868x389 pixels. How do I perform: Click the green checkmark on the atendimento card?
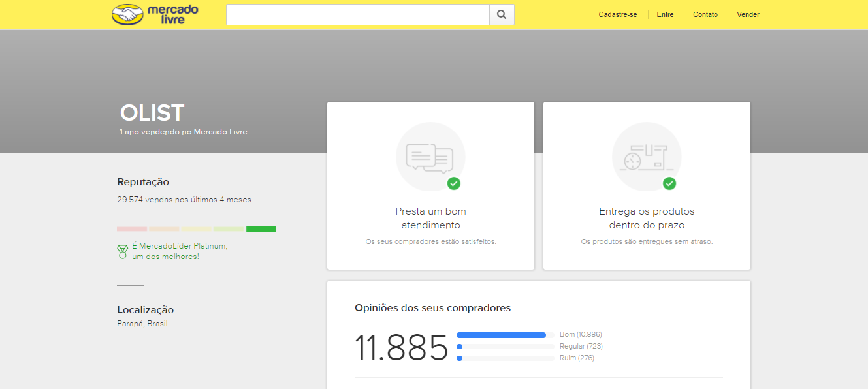point(454,183)
